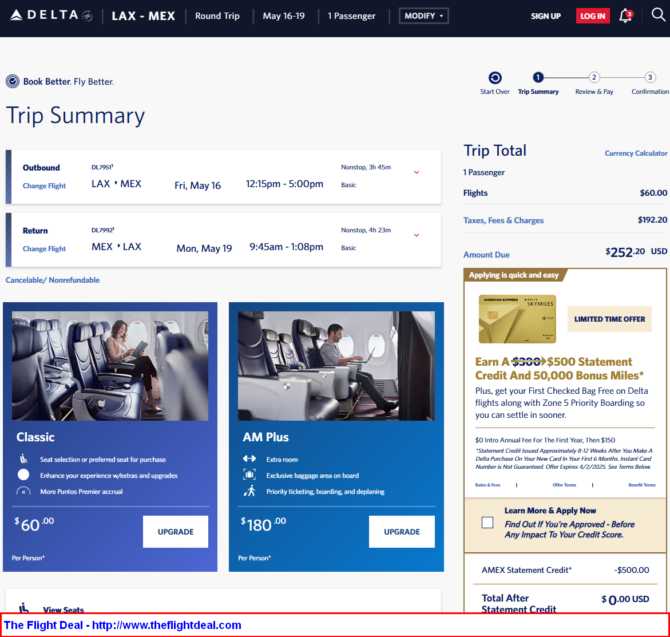Click the extras circle icon in Classic card
The height and width of the screenshot is (637, 670).
pyautogui.click(x=24, y=475)
